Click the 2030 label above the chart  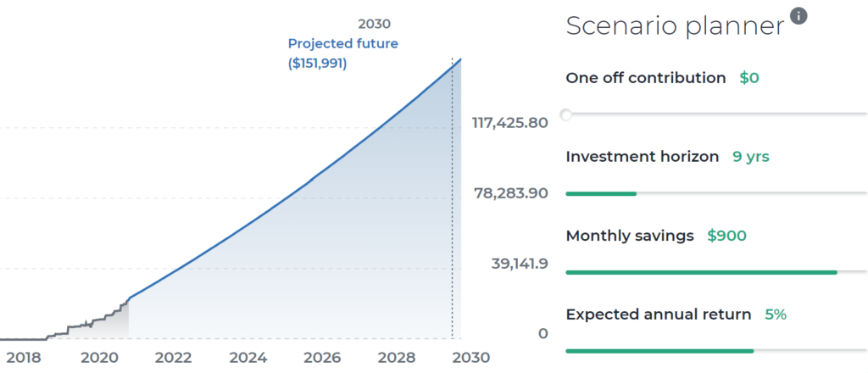(375, 24)
